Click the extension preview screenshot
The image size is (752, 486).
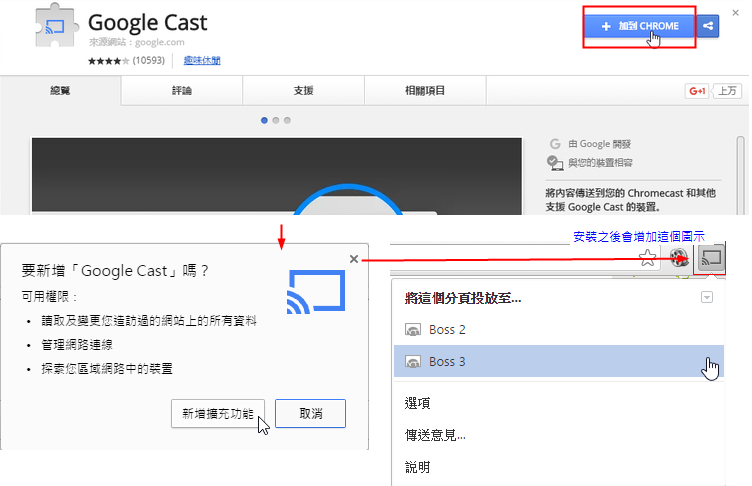point(277,176)
